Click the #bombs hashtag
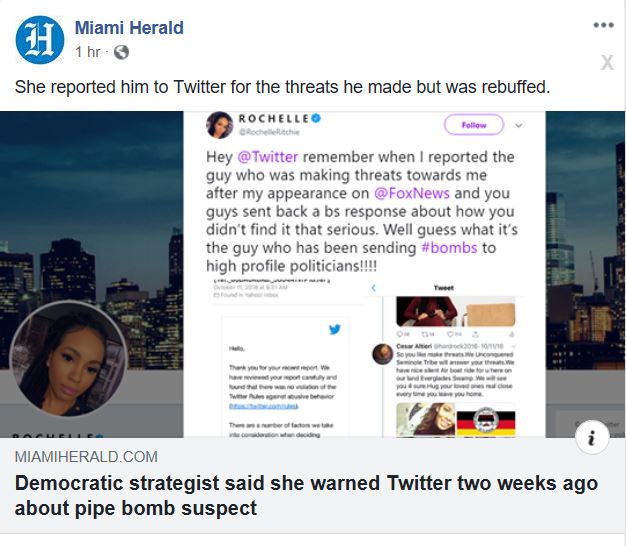Viewport: 626px width, 546px height. (x=449, y=248)
